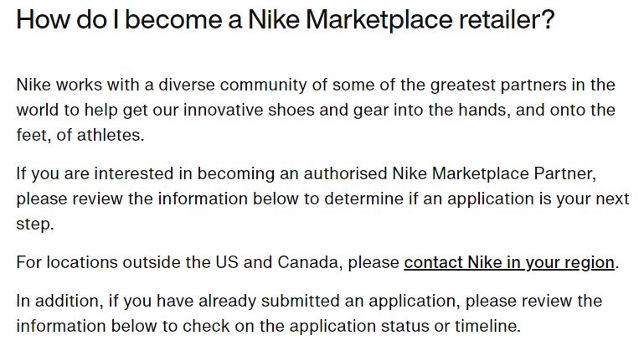
Task: Click the phrase 'innovative shoes and gear'
Action: tap(286, 110)
